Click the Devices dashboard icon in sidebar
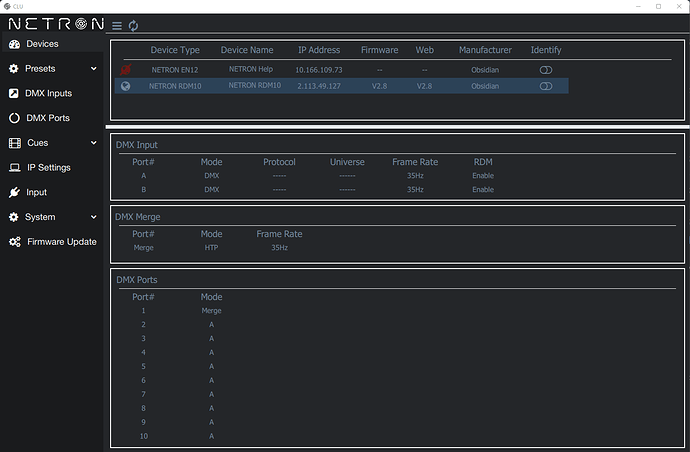The image size is (690, 452). (x=15, y=44)
